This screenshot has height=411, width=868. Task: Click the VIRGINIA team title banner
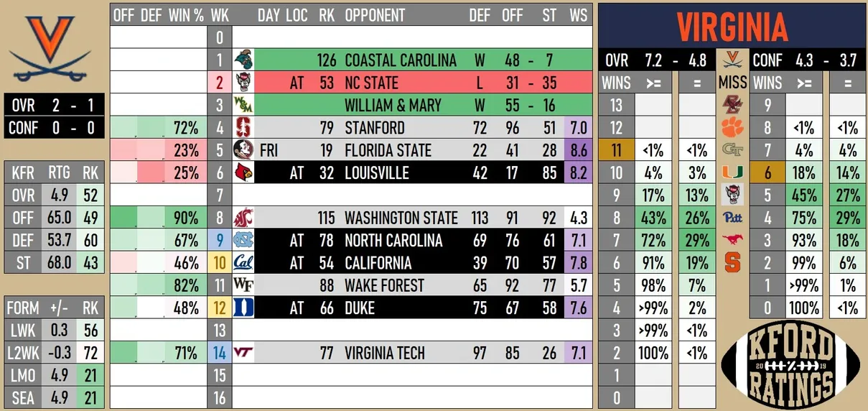coord(732,26)
